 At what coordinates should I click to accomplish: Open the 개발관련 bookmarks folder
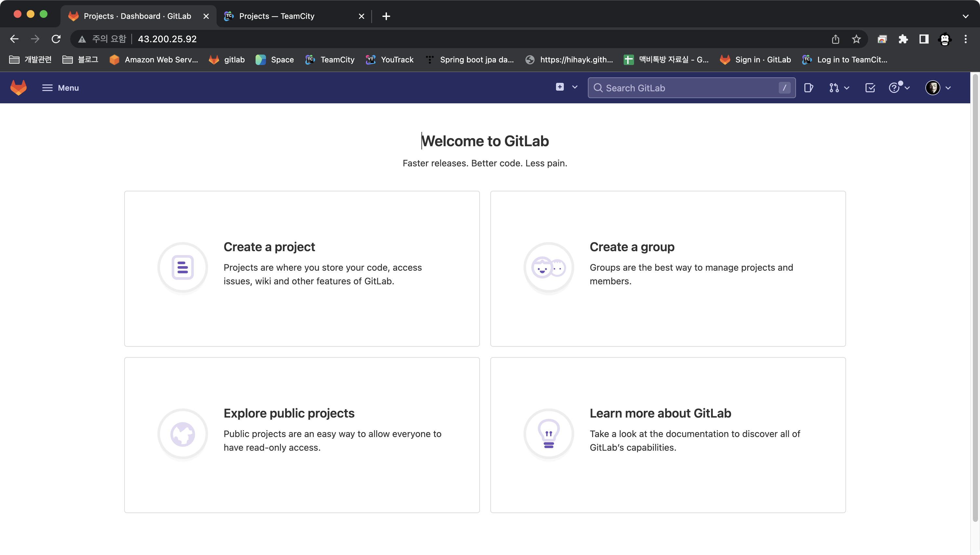(x=30, y=59)
